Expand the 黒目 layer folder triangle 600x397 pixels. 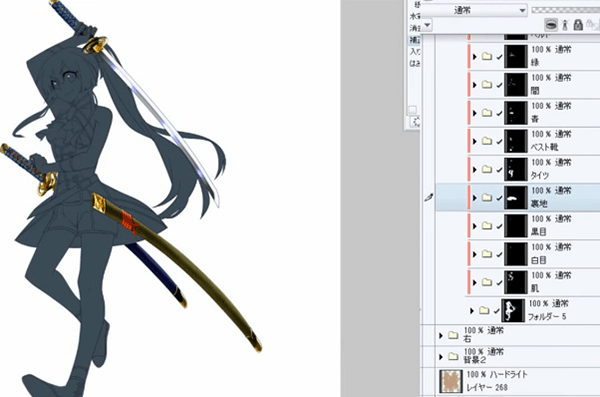click(475, 226)
